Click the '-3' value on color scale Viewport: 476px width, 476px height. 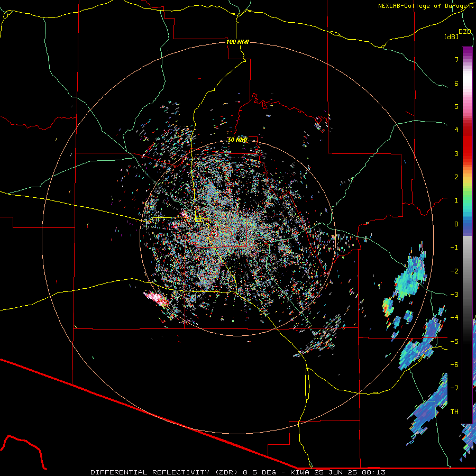pyautogui.click(x=454, y=295)
